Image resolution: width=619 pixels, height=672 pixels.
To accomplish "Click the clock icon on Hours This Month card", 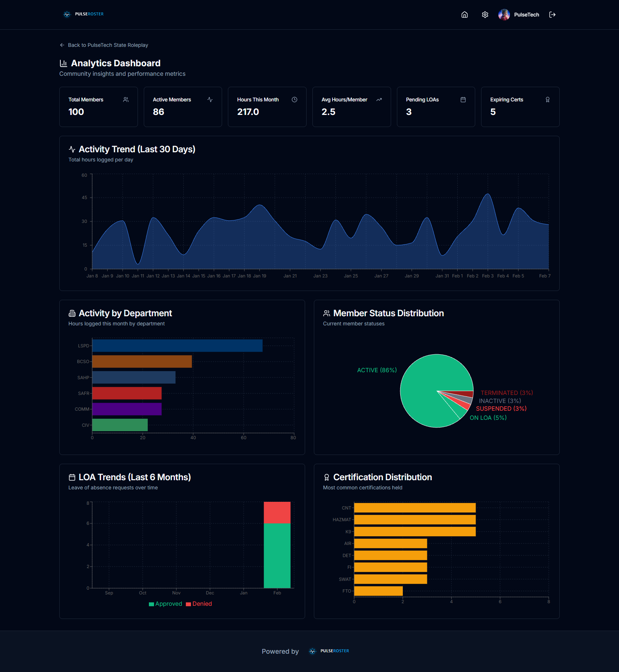I will 295,99.
